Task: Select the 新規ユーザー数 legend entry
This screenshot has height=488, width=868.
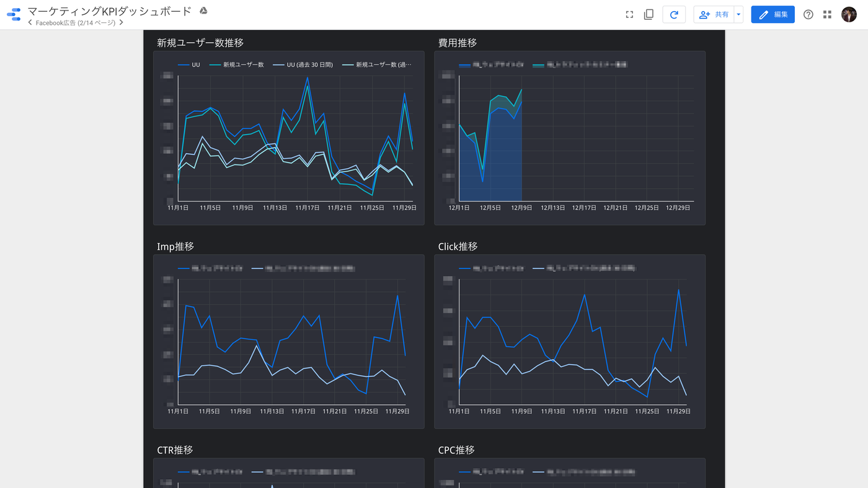Action: pyautogui.click(x=237, y=64)
